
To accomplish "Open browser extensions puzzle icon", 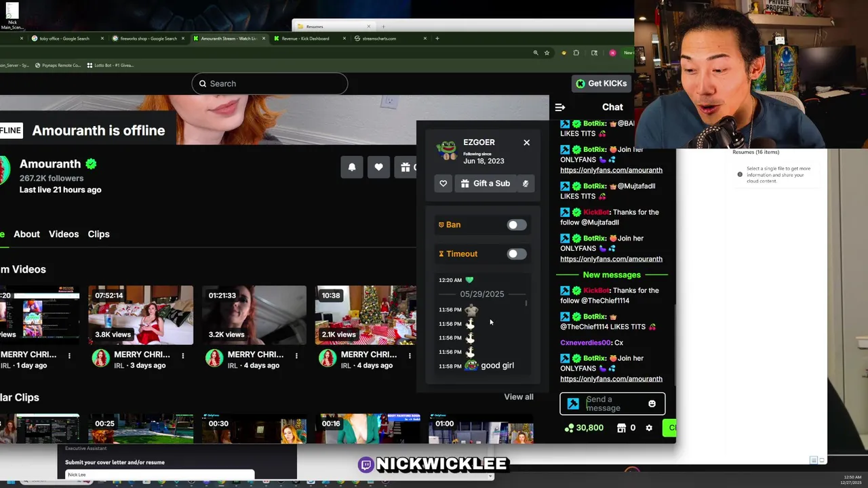I will click(x=576, y=53).
